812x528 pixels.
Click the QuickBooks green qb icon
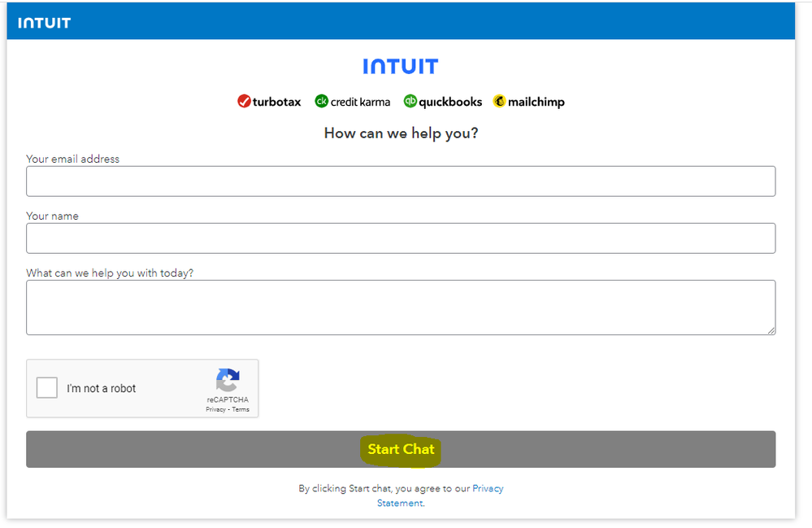pos(410,101)
